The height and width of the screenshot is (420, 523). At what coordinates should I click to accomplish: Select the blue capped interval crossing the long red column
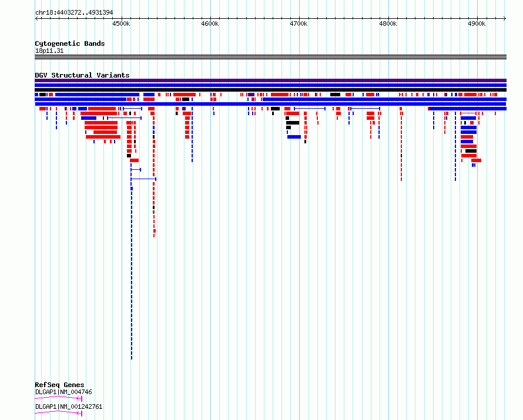click(143, 179)
